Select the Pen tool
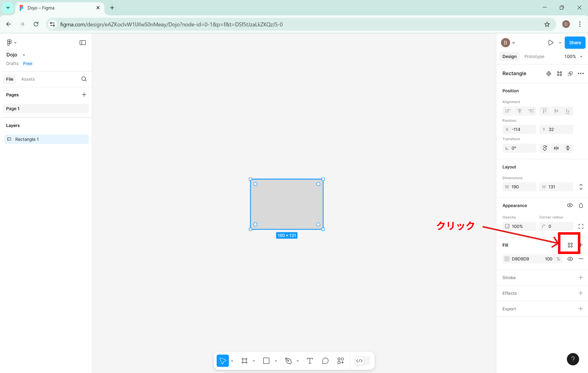 [x=289, y=361]
